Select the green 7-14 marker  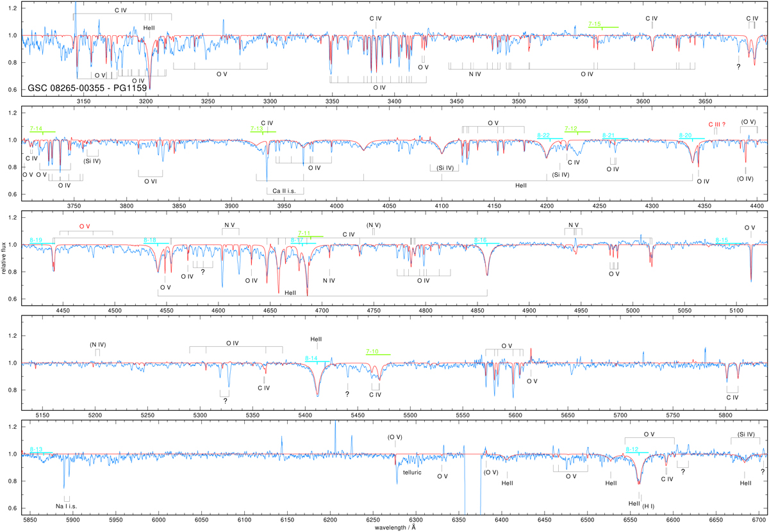point(37,129)
